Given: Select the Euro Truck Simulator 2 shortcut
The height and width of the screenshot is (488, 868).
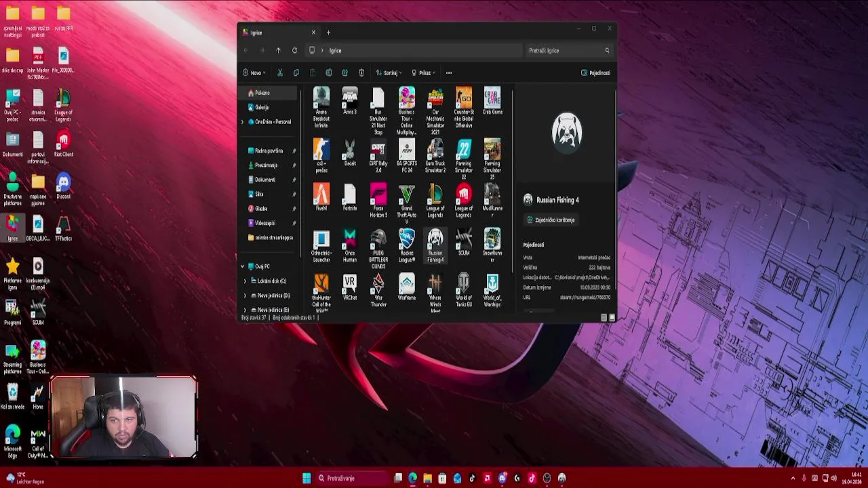Looking at the screenshot, I should [435, 157].
